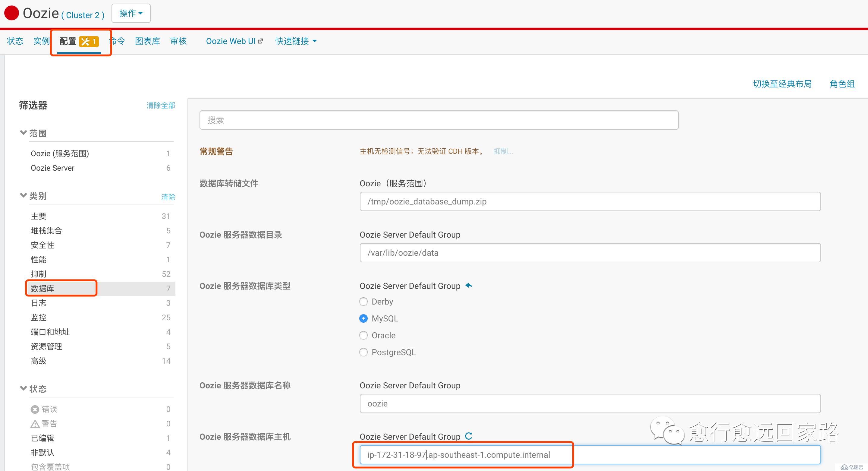Viewport: 868px width, 471px height.
Task: Switch to the 命令 tab
Action: [x=117, y=41]
